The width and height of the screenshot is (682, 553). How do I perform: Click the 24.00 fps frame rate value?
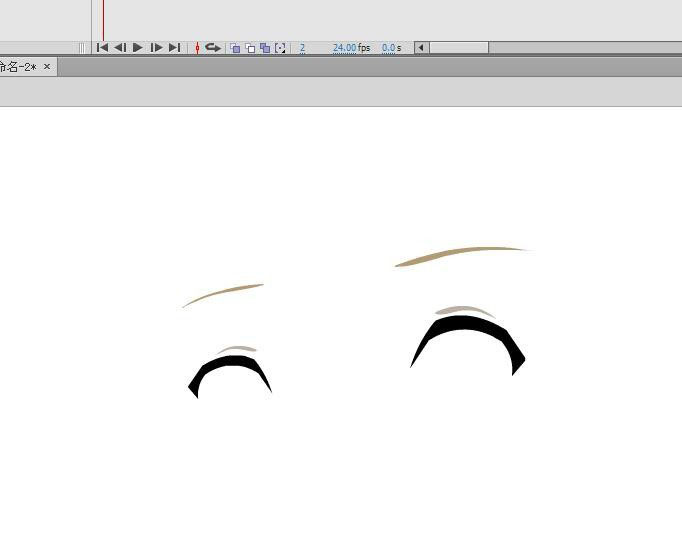pos(344,47)
